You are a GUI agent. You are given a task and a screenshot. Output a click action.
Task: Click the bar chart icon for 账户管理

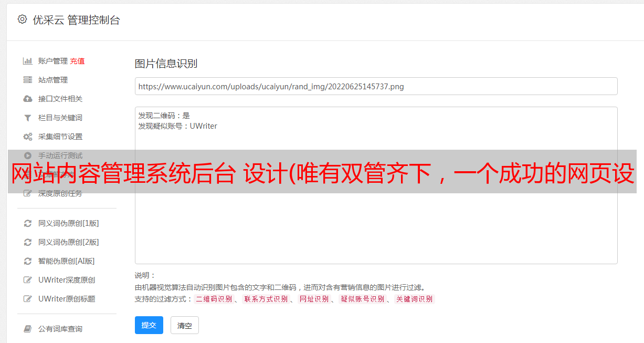(x=28, y=61)
